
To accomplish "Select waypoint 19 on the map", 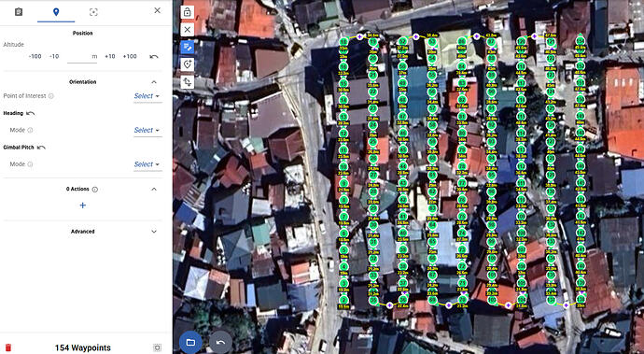I will pos(373,42).
